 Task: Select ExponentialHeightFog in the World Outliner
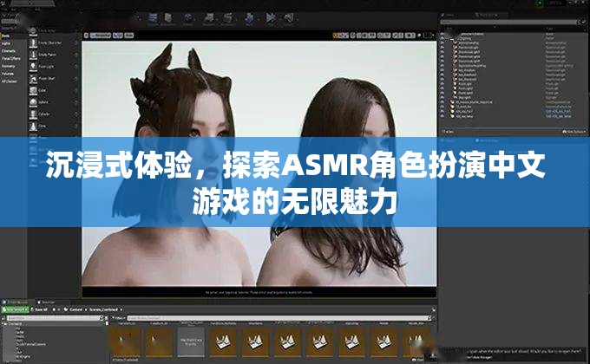point(472,65)
